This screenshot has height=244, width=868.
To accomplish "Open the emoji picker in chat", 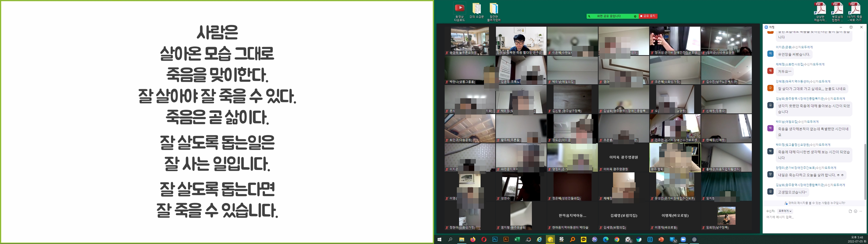I will pos(856,211).
